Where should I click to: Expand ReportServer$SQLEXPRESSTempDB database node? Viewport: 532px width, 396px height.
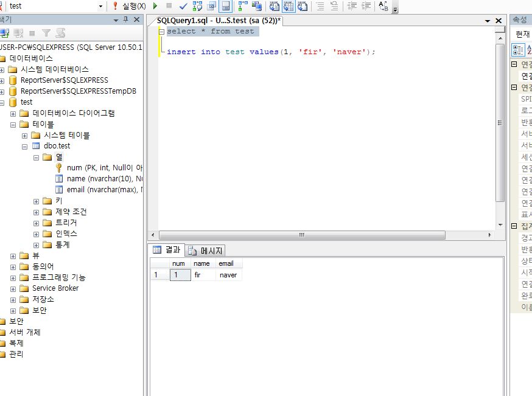coord(2,92)
